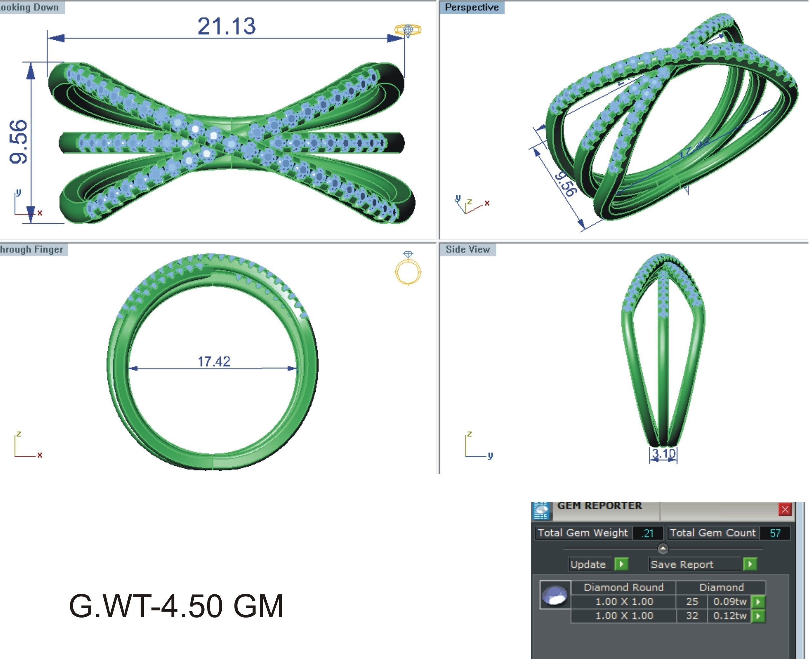
Task: Click green arrow on 0.12tw diamond row
Action: coord(758,616)
